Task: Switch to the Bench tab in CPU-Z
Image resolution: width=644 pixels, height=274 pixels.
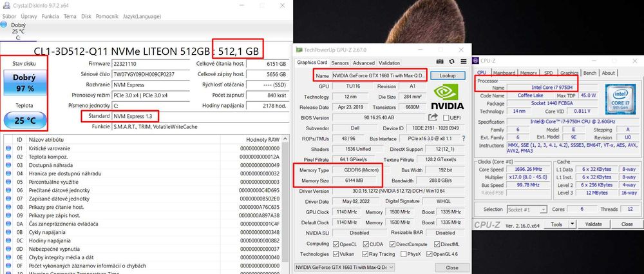Action: (x=590, y=73)
